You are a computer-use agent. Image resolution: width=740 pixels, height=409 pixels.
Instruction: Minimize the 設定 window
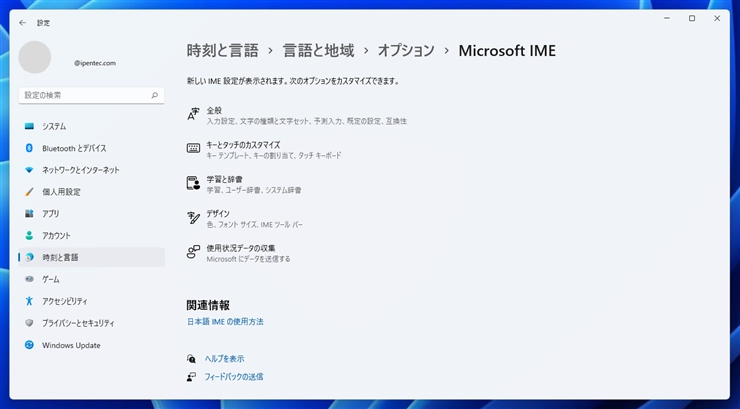coord(667,18)
